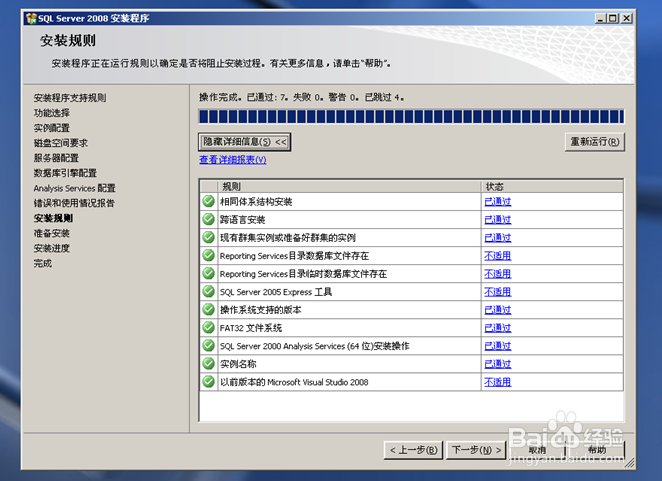Click the check icon for Reporting Services目录数据库文件存在
Viewport: 662px width, 481px height.
tap(208, 255)
